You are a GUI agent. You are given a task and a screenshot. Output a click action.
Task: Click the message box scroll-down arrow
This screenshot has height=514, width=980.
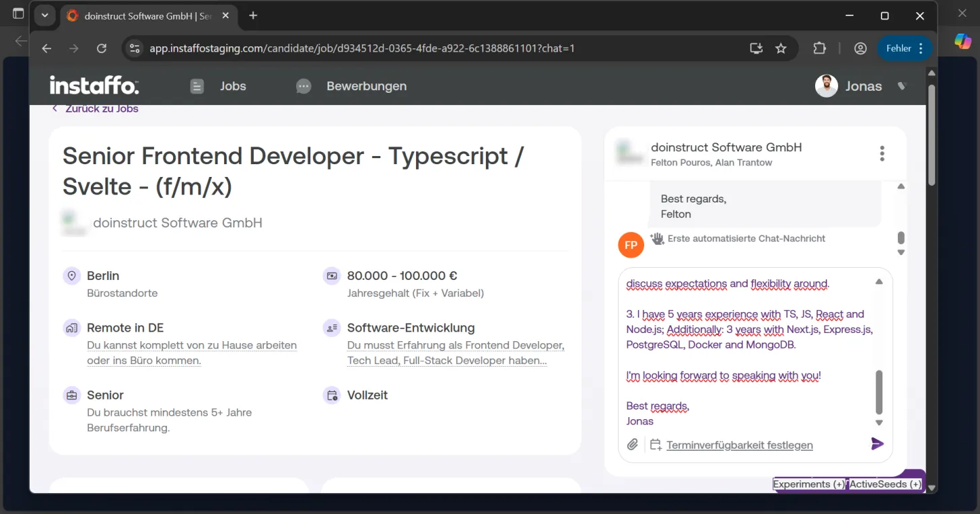[879, 423]
